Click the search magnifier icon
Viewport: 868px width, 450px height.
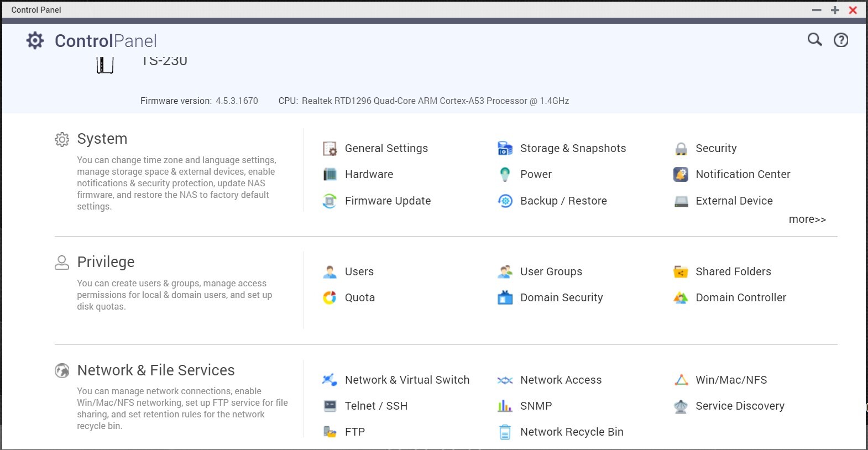tap(815, 40)
